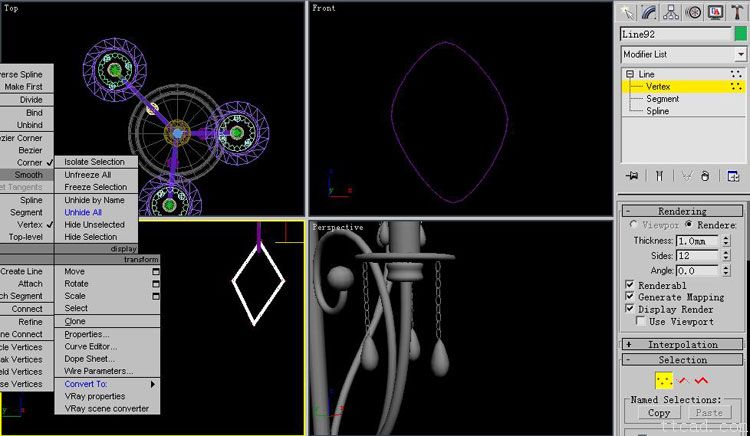This screenshot has height=436, width=750.
Task: Click the Pin Stack icon
Action: pos(632,176)
